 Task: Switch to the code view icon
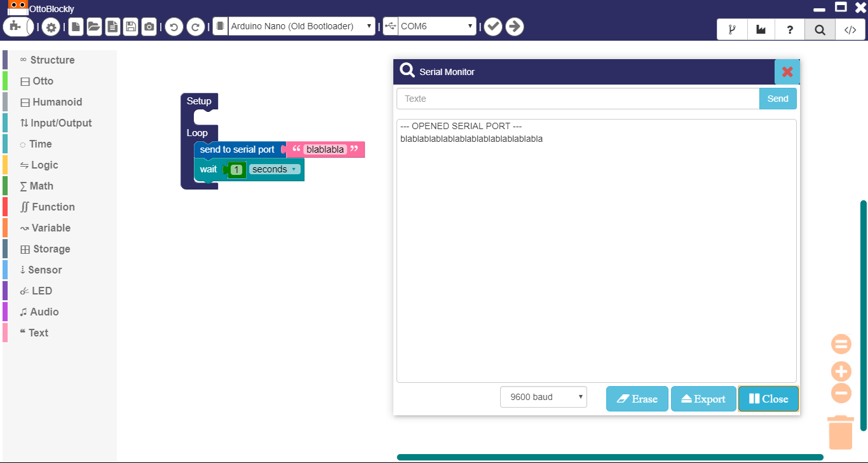pos(850,29)
